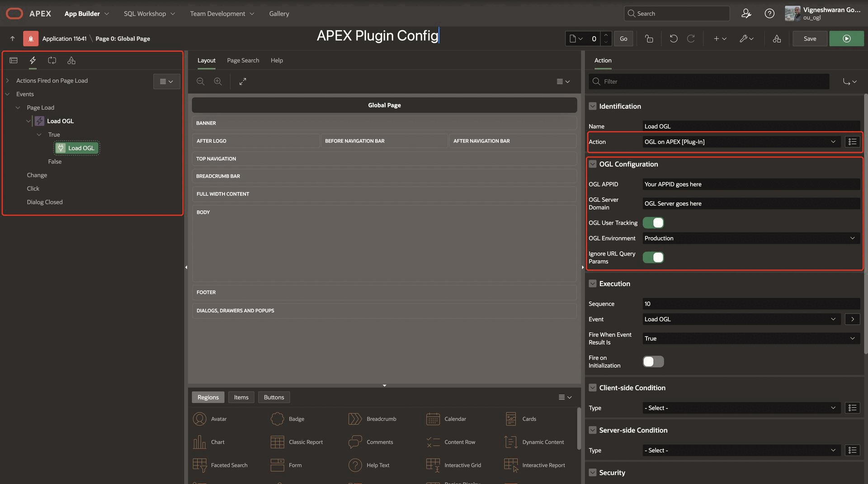
Task: Select the Dialog Closed event in tree
Action: tap(45, 202)
